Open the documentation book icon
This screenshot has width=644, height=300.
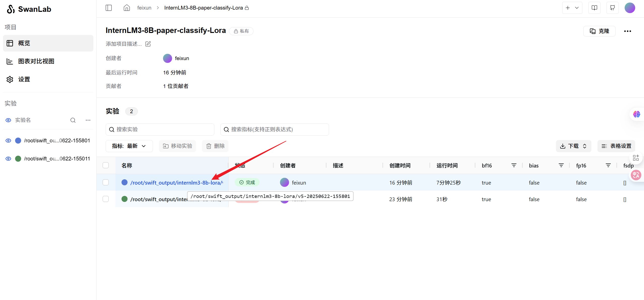pyautogui.click(x=594, y=8)
